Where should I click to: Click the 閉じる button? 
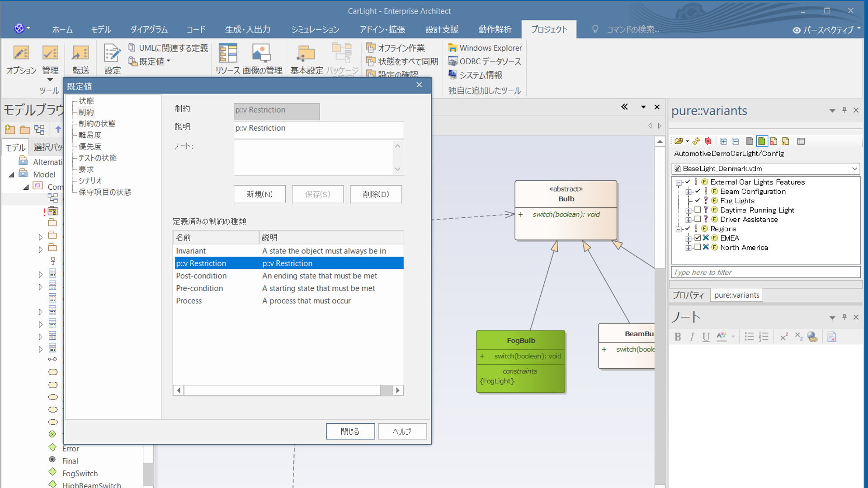click(x=350, y=432)
